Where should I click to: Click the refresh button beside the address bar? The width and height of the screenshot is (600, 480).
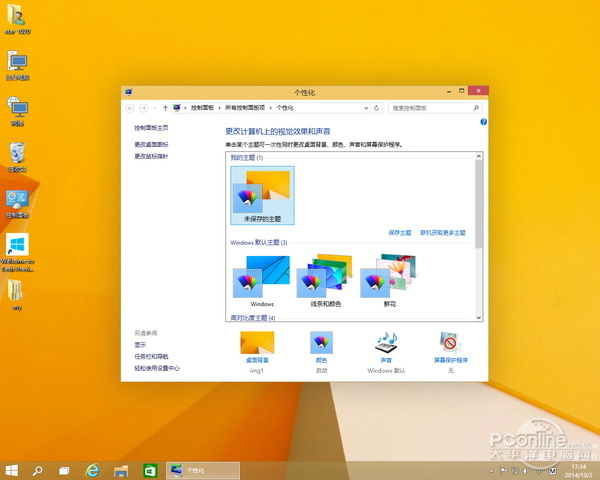point(379,107)
